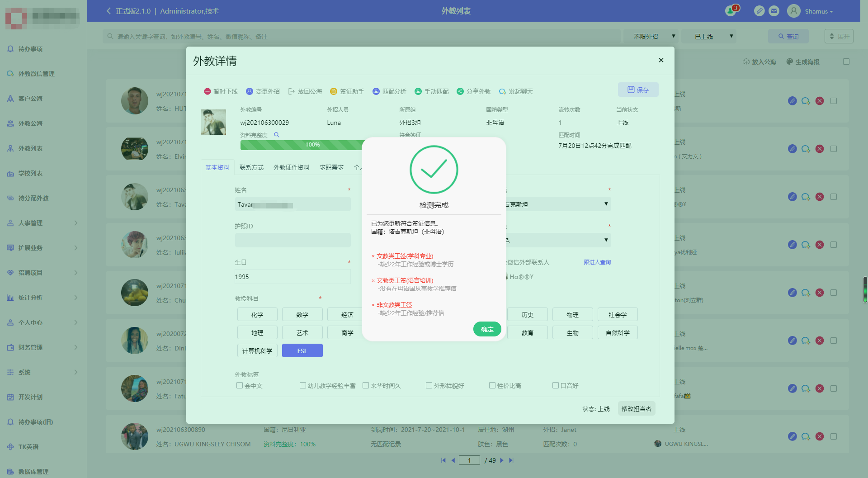Screen dimensions: 868x478
Task: Open the pencil edit icon in the top bar
Action: [x=759, y=11]
